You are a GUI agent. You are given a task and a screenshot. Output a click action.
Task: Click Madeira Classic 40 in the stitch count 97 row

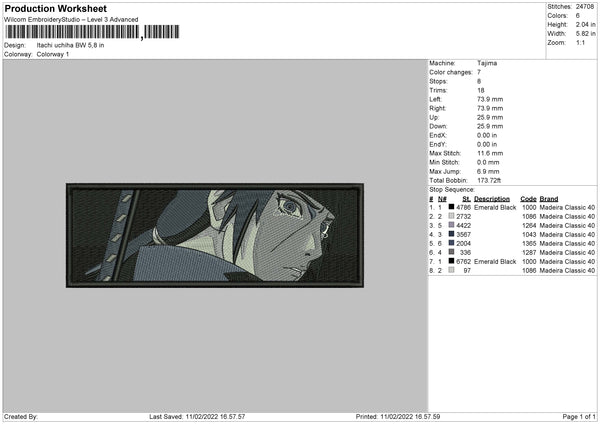pos(567,271)
